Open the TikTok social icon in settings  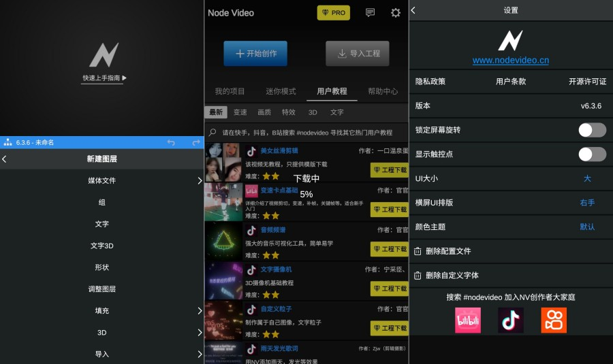(511, 320)
